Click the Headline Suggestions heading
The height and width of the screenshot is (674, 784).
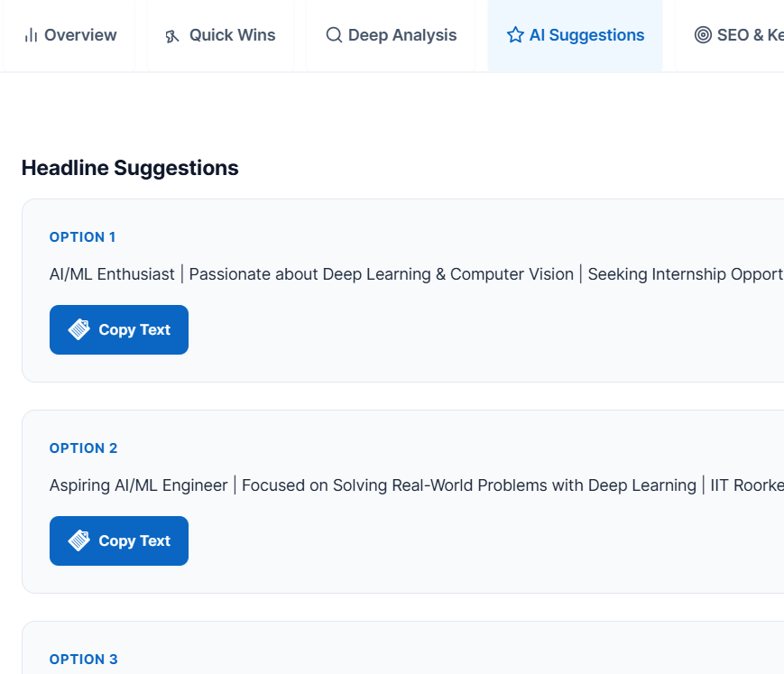[130, 168]
